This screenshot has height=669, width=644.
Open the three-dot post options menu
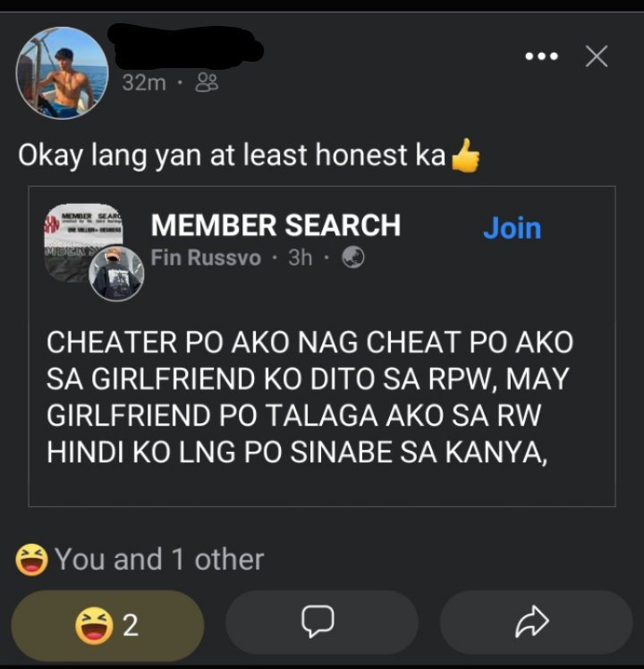[541, 55]
